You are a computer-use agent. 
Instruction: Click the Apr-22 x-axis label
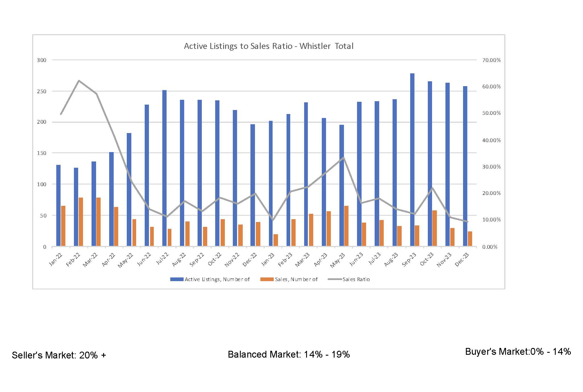(109, 259)
